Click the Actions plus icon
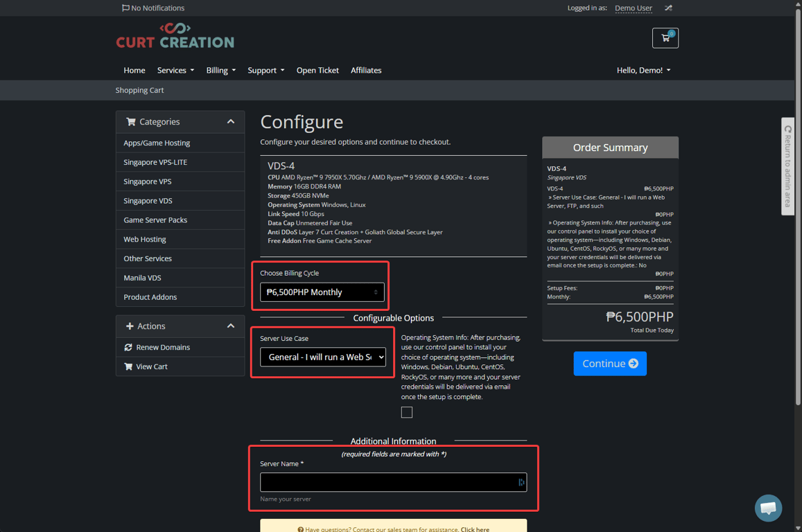Image resolution: width=802 pixels, height=532 pixels. [x=130, y=326]
